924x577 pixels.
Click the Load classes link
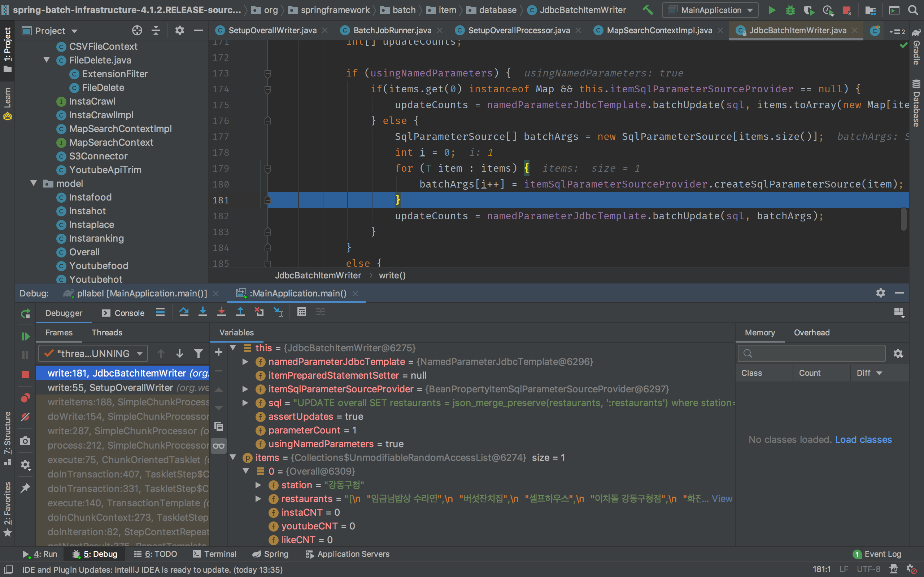pyautogui.click(x=863, y=440)
